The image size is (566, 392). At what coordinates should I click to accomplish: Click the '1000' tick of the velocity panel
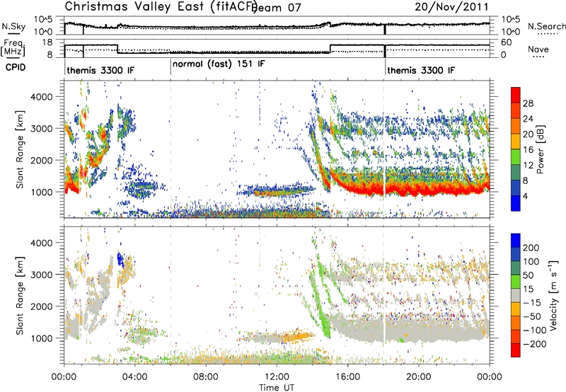pyautogui.click(x=42, y=338)
